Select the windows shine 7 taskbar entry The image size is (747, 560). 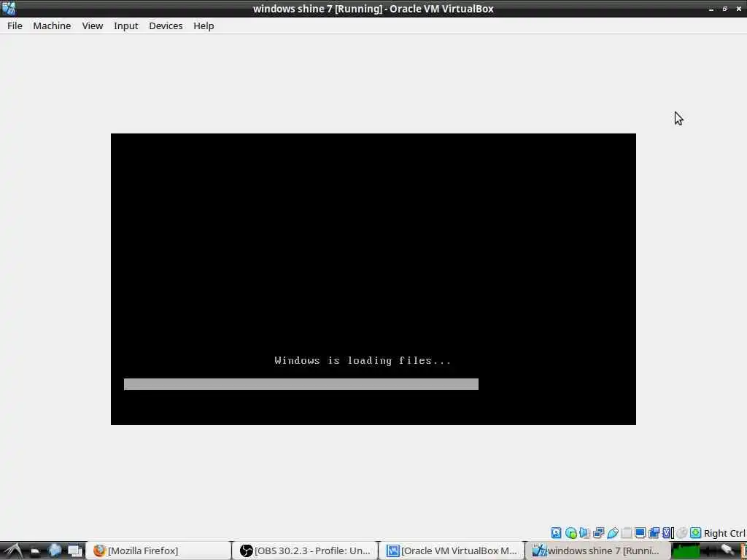599,551
